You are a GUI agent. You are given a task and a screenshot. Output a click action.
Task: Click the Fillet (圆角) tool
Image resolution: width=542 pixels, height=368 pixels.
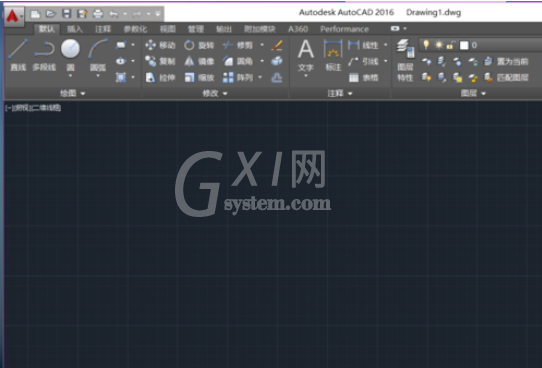(239, 61)
